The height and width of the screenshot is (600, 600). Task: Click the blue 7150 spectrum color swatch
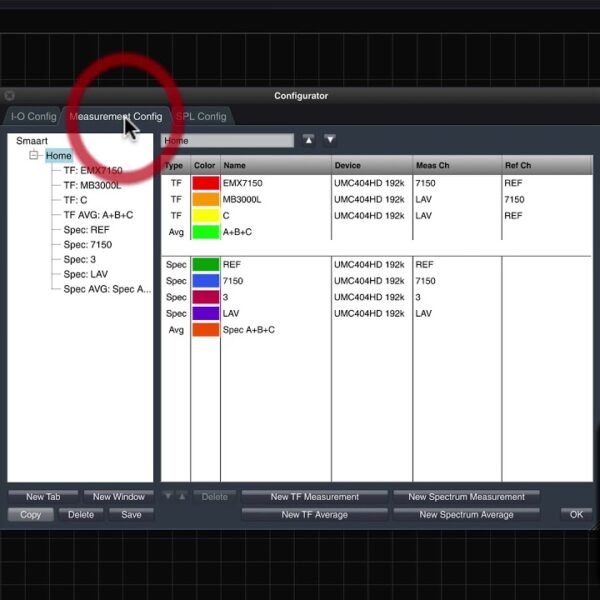pos(205,281)
